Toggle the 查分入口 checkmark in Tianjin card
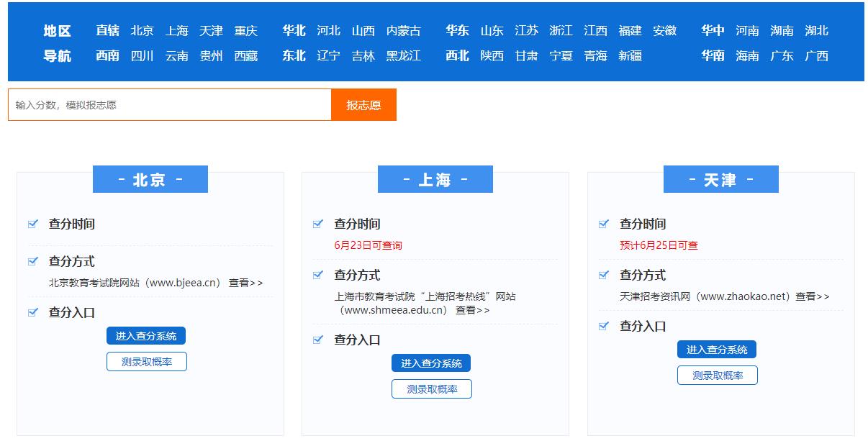Screen dimensions: 868x441 tap(603, 326)
